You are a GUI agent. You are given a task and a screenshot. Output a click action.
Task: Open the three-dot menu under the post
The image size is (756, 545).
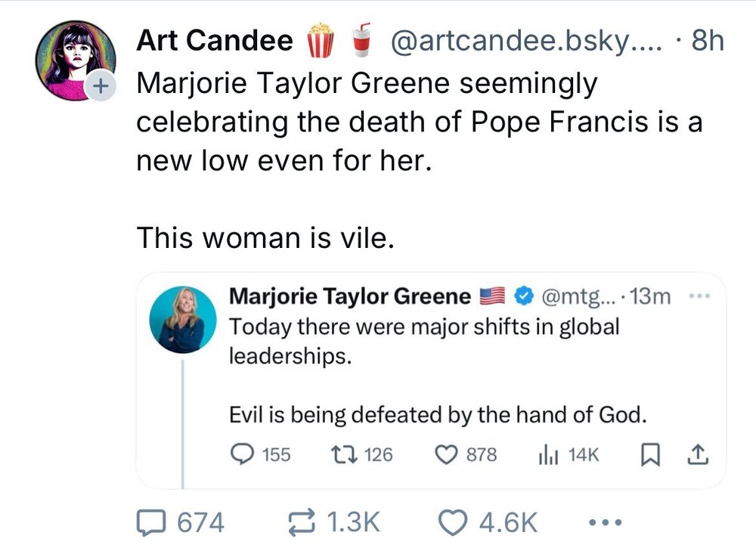click(606, 522)
